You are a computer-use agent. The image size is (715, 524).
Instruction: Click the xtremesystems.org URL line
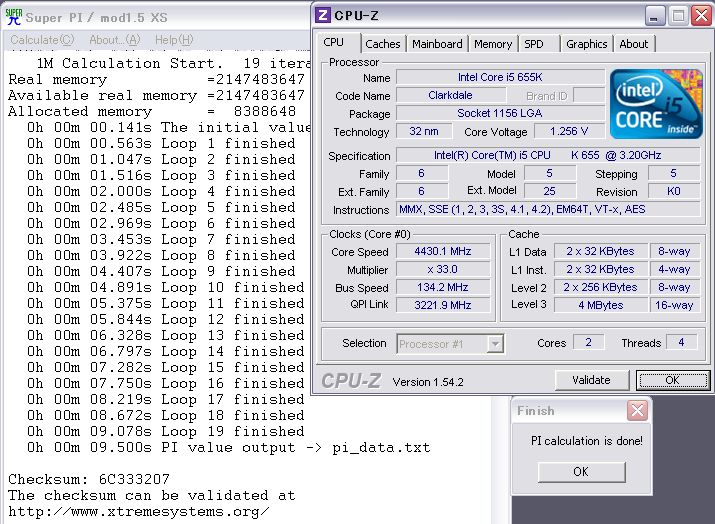139,512
